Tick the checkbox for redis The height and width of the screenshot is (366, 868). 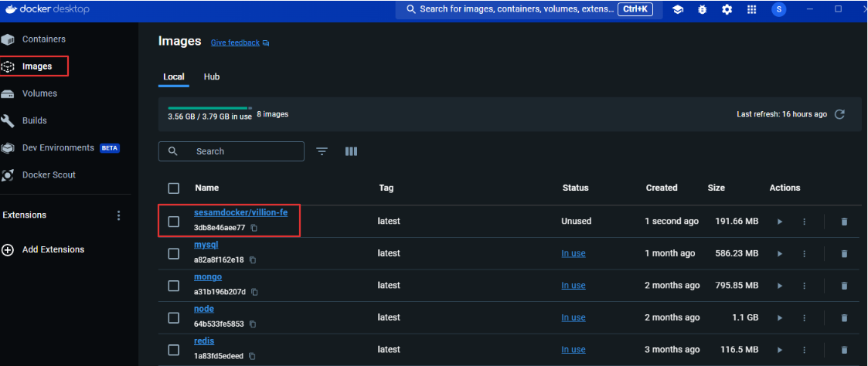pyautogui.click(x=174, y=350)
